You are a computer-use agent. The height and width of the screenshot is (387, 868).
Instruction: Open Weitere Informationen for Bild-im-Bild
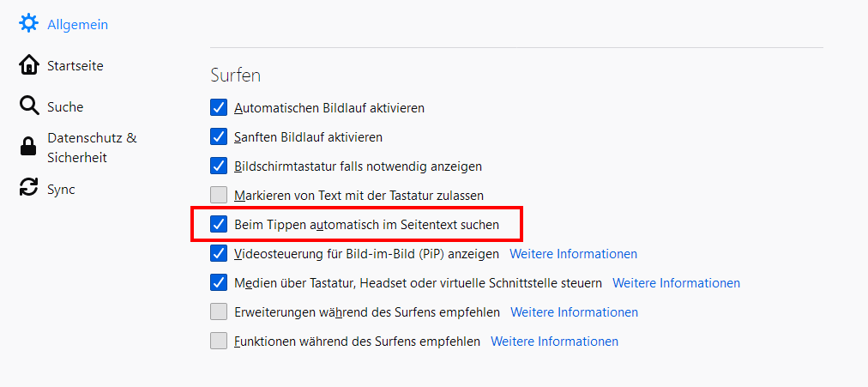click(x=573, y=254)
